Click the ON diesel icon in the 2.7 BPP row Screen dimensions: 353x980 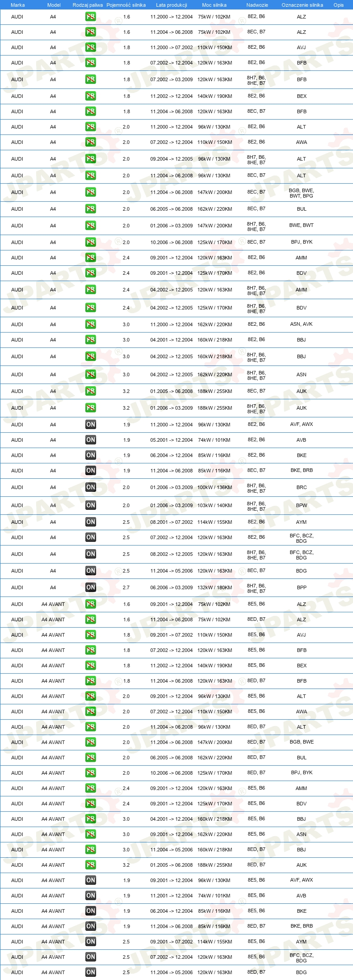coord(91,587)
